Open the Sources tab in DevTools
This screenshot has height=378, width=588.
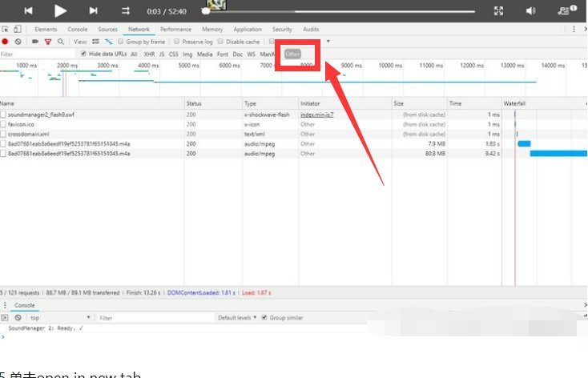point(107,29)
